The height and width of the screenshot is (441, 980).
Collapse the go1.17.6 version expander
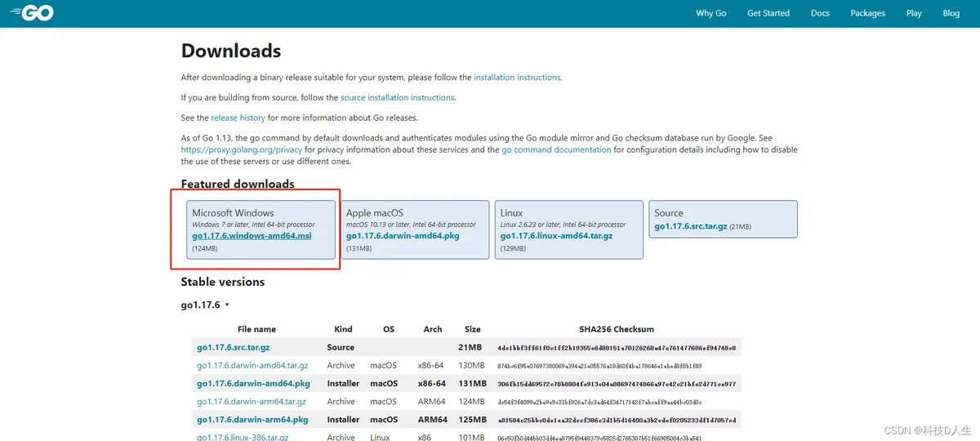[206, 305]
